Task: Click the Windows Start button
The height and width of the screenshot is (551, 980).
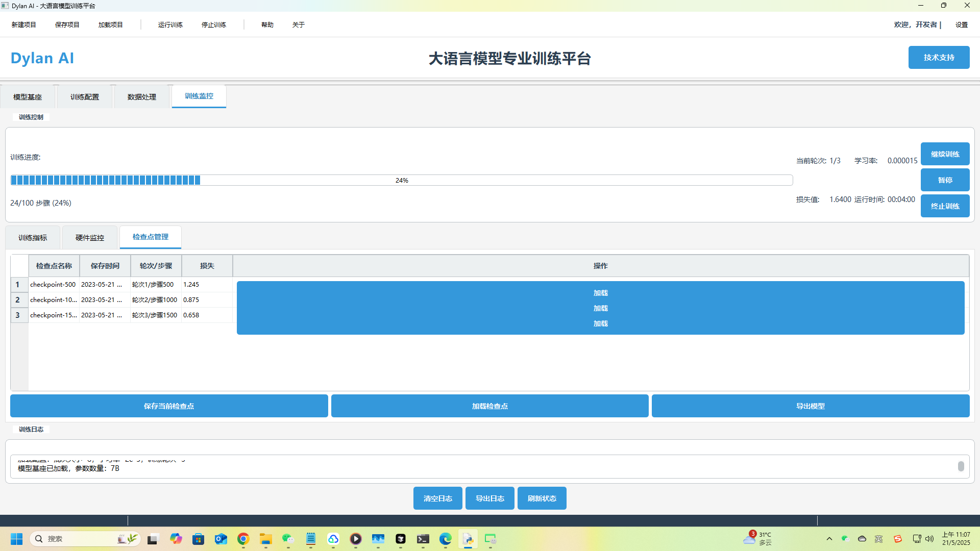Action: (16, 539)
